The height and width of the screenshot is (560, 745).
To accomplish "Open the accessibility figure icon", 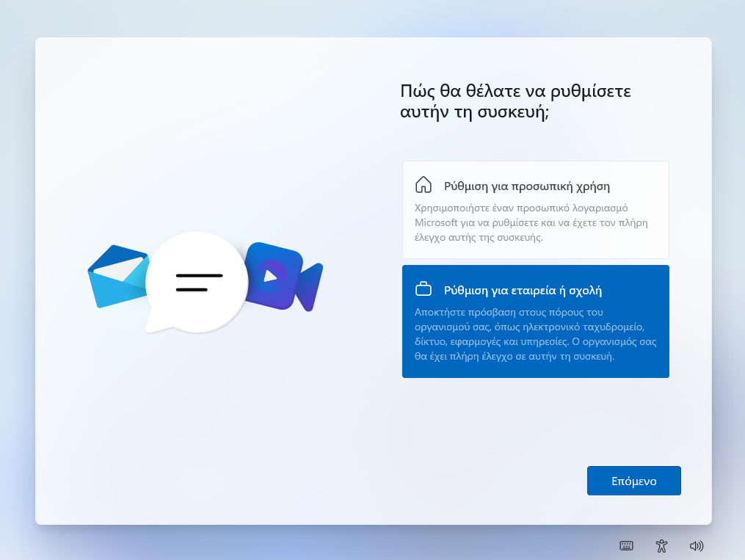I will tap(661, 545).
